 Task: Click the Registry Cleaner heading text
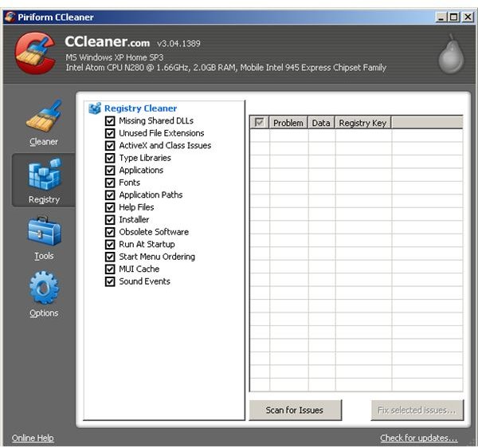[x=140, y=108]
